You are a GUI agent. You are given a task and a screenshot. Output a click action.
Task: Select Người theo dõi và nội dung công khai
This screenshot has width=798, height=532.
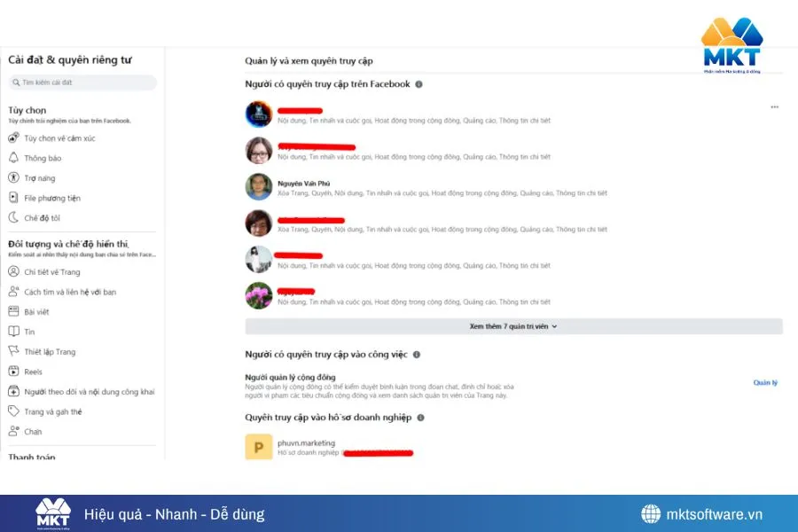click(x=65, y=391)
